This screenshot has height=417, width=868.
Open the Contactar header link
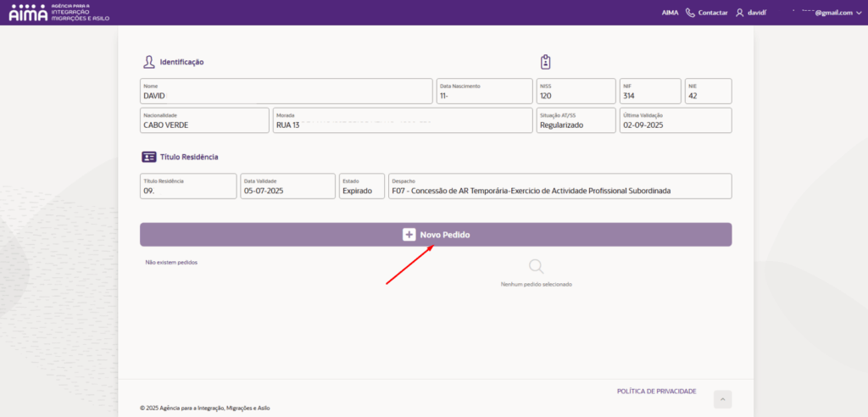(x=712, y=13)
